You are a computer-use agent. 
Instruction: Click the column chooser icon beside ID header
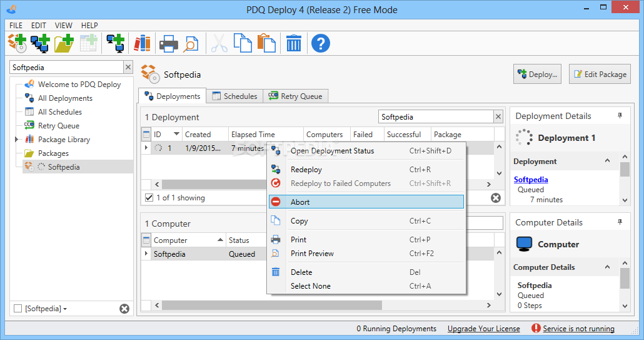click(146, 135)
